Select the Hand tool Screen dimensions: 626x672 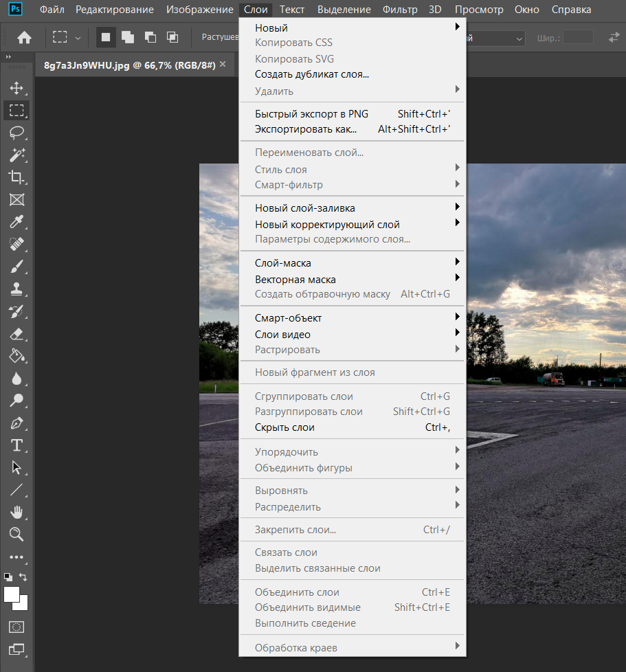click(16, 512)
